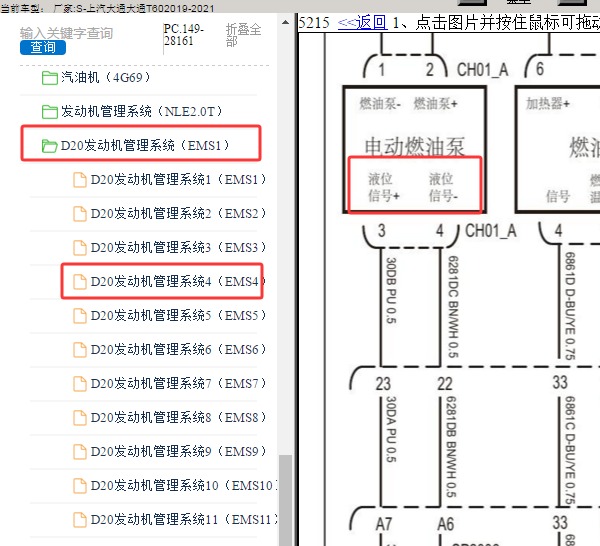
Task: Open D20发动机管理系统2（EMS2） document
Action: pyautogui.click(x=178, y=213)
